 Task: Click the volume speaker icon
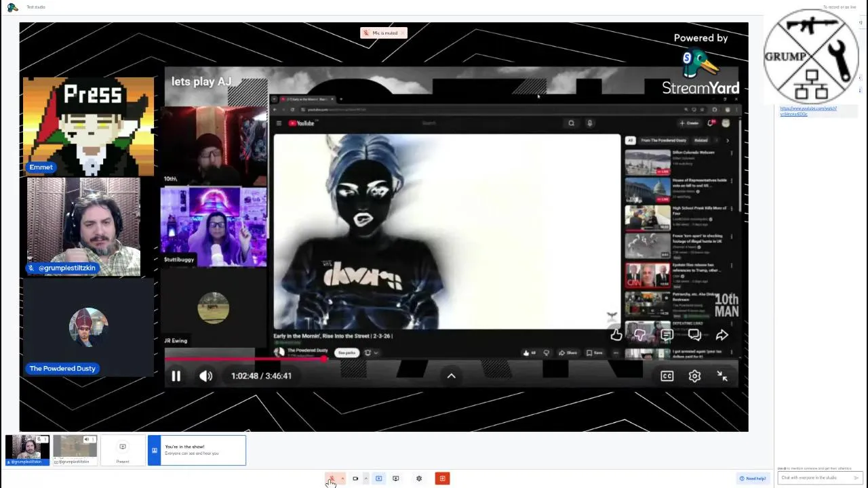coord(206,376)
